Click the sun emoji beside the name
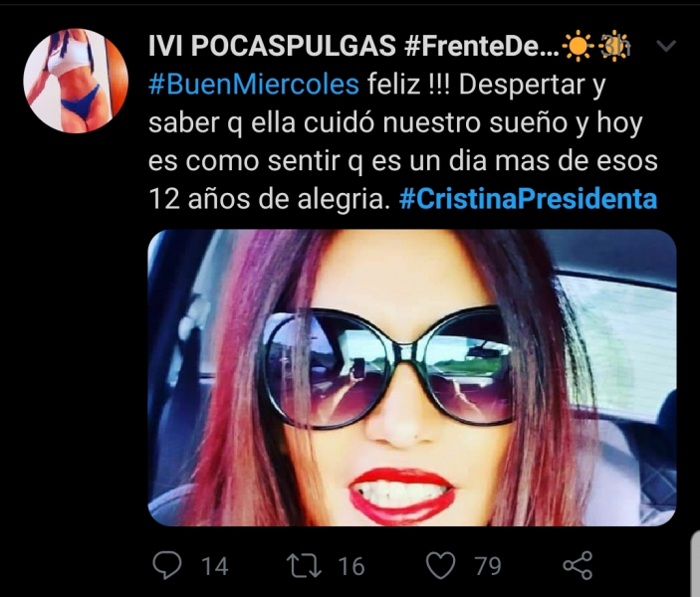The width and height of the screenshot is (700, 597). coord(579,46)
